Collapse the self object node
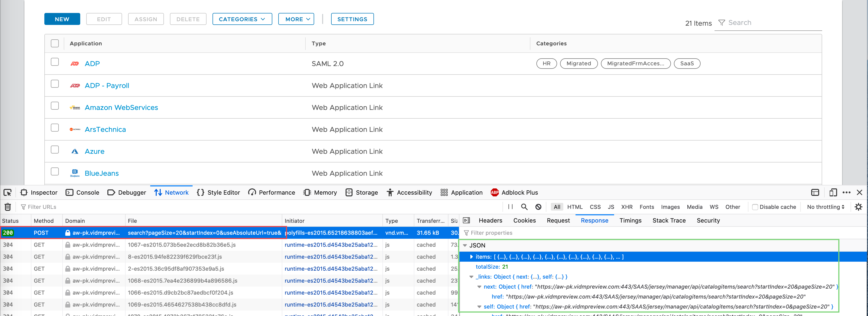This screenshot has height=316, width=868. pyautogui.click(x=479, y=307)
